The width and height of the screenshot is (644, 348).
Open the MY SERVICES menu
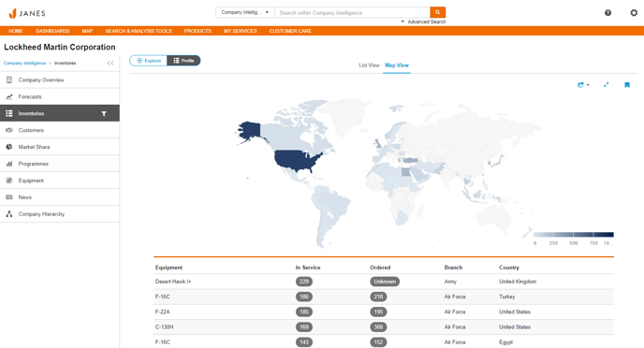241,31
